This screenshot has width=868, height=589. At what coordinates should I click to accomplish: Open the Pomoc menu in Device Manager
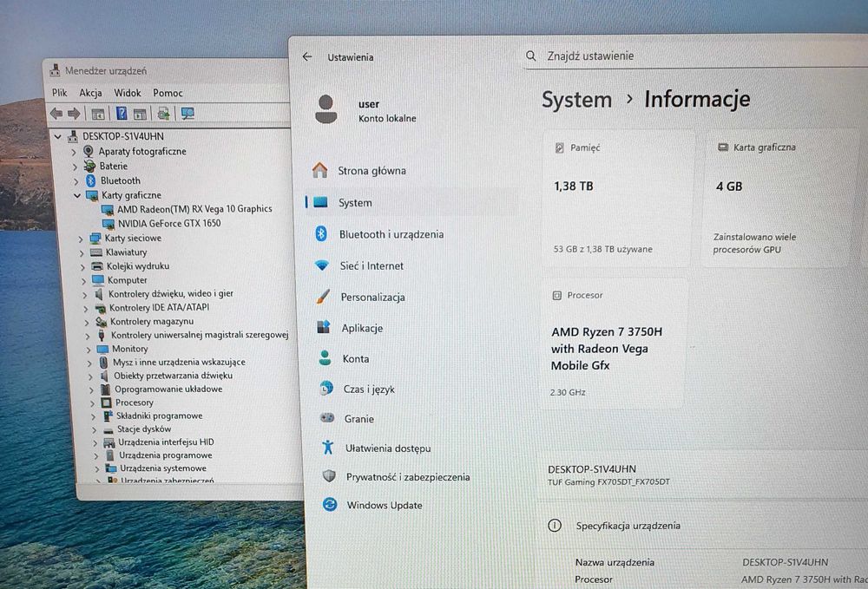coord(168,93)
